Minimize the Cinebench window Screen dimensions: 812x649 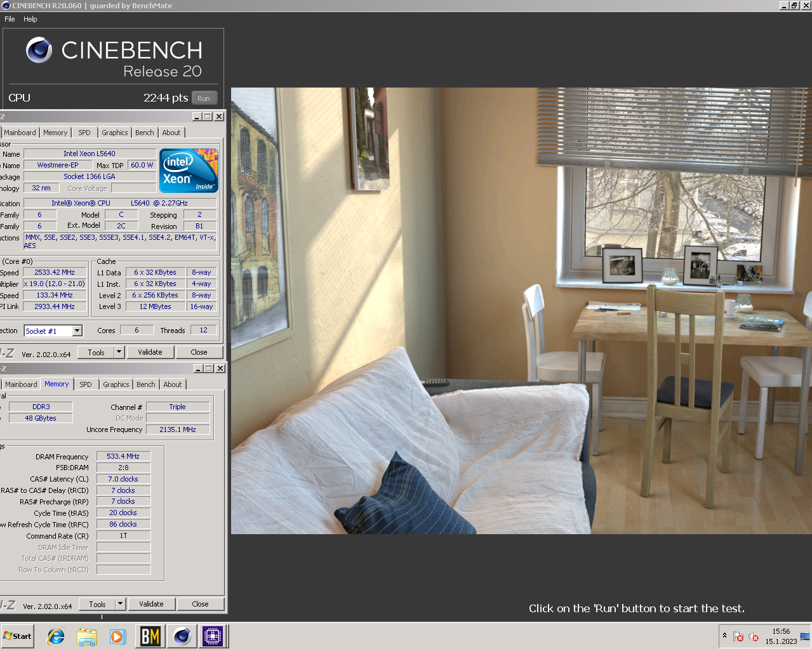(784, 6)
